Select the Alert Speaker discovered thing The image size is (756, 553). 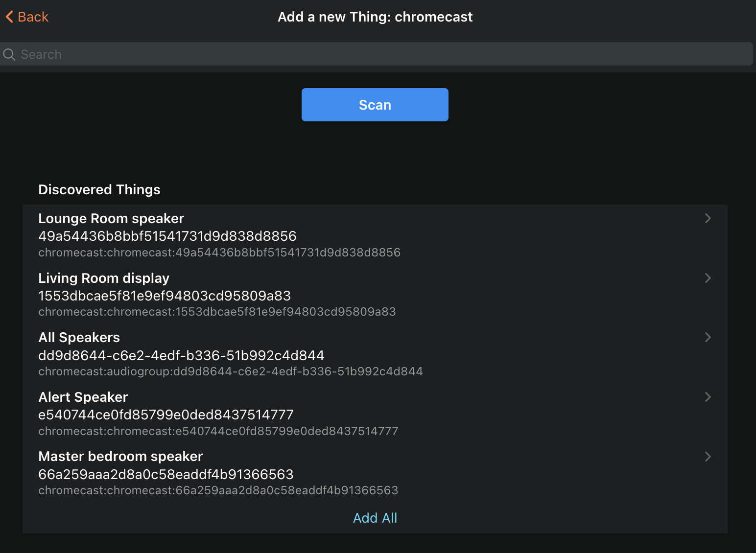(343, 414)
